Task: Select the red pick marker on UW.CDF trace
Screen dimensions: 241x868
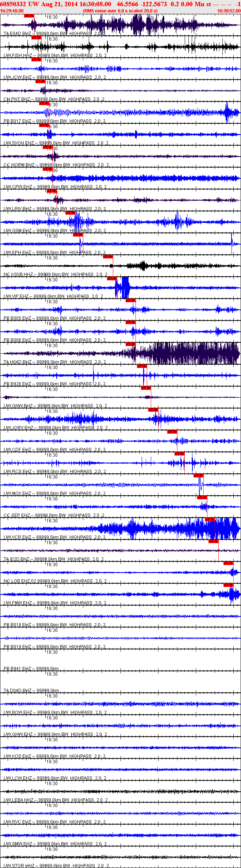Action: coord(172,432)
